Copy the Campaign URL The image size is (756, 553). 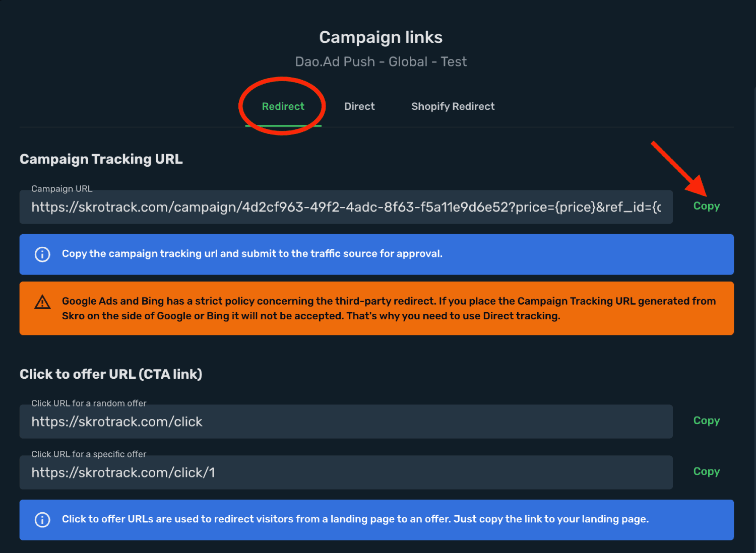point(706,206)
